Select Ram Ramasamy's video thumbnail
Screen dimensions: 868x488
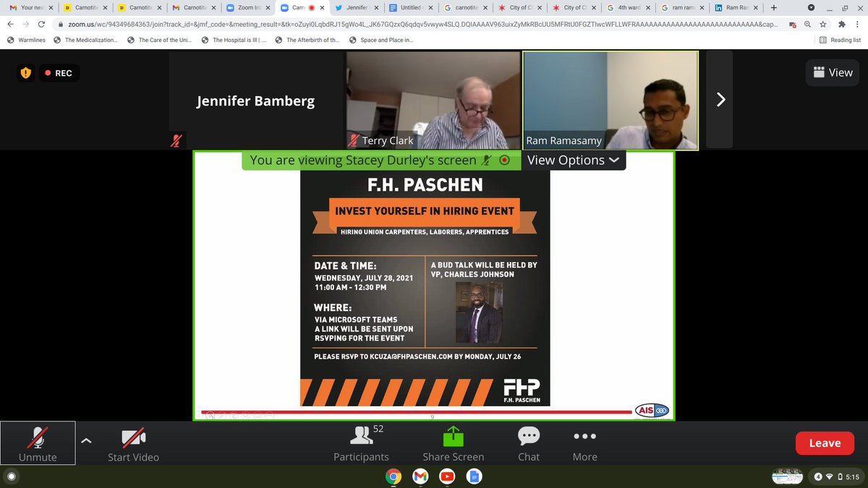[x=610, y=100]
